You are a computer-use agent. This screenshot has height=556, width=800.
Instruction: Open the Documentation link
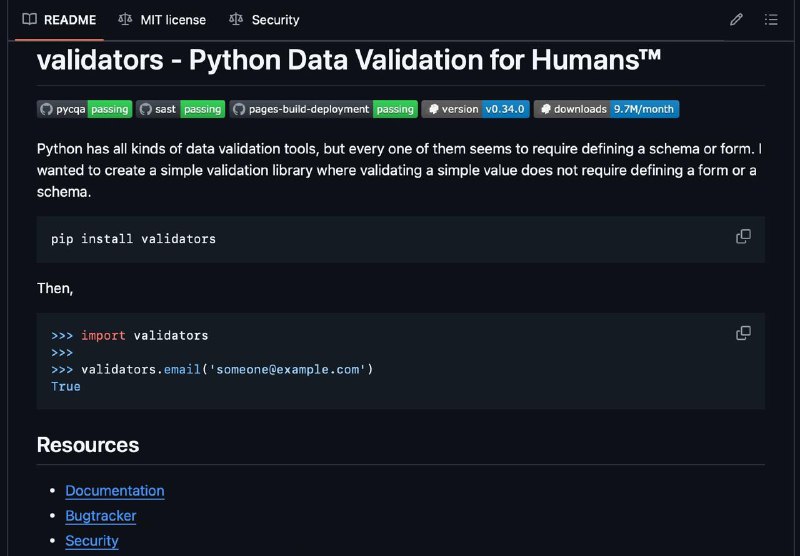click(115, 491)
